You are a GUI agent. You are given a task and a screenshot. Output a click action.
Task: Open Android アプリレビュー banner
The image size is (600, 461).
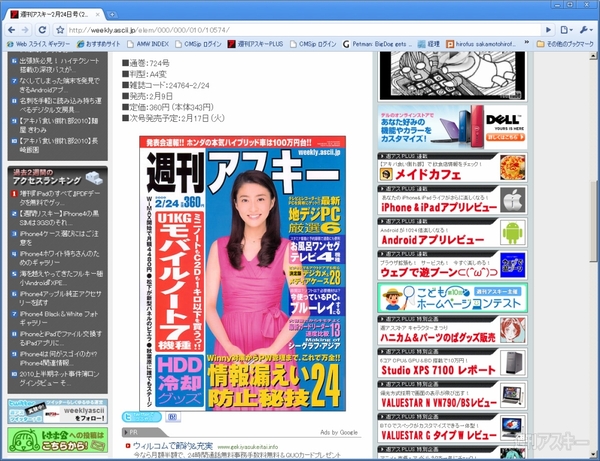point(452,232)
